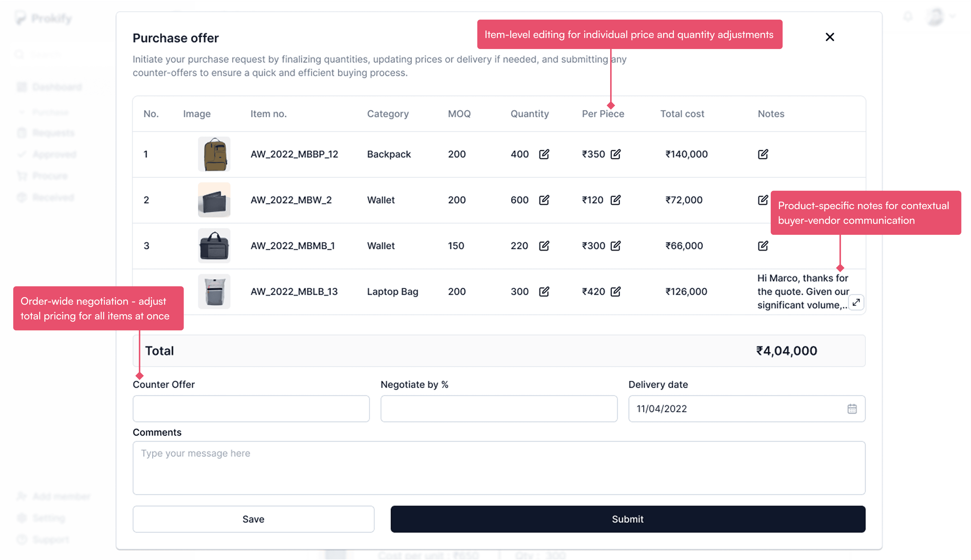
Task: Click the Counter Offer input field
Action: [251, 409]
